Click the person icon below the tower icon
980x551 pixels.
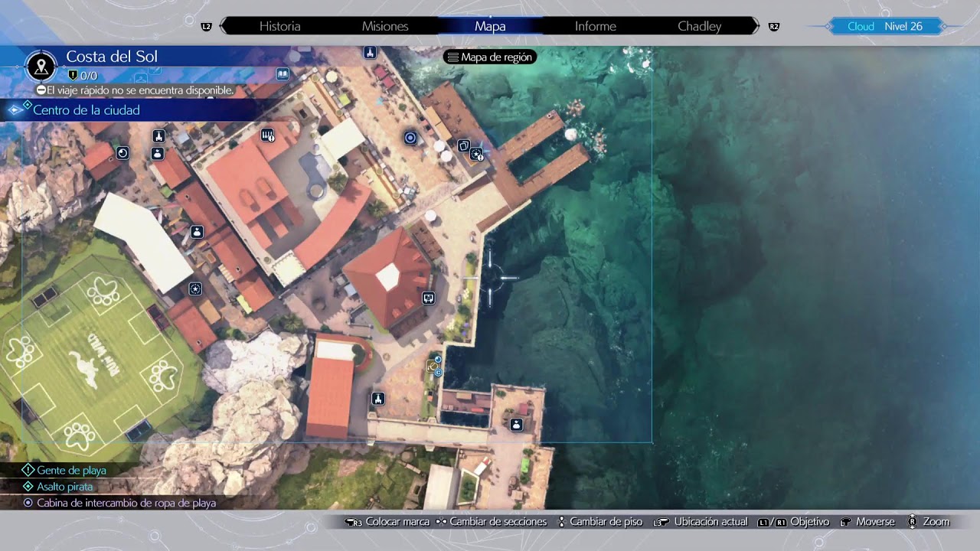(157, 154)
